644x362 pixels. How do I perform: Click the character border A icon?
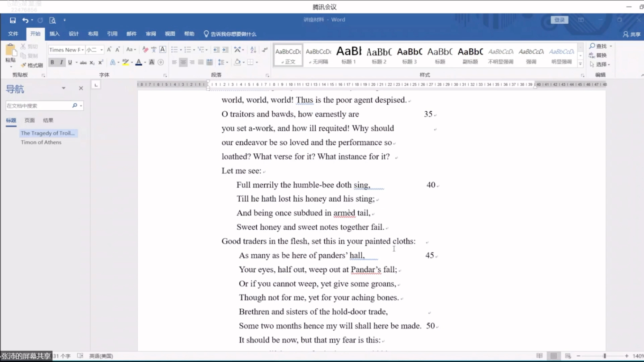(x=163, y=50)
